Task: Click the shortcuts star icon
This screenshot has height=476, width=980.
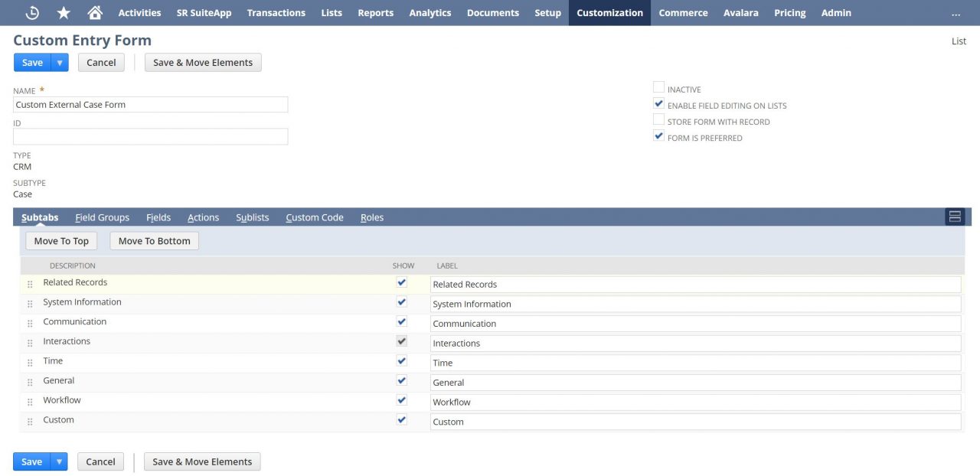Action: (62, 12)
